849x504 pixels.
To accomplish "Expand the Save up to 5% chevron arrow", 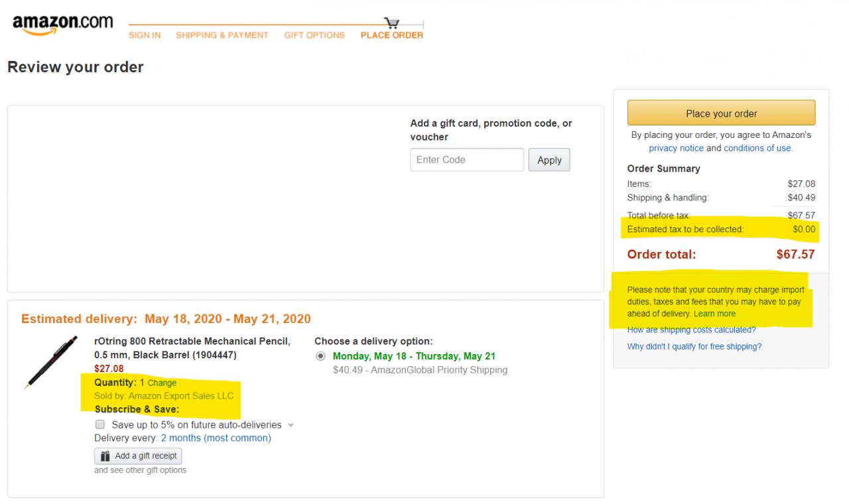I will click(x=291, y=425).
